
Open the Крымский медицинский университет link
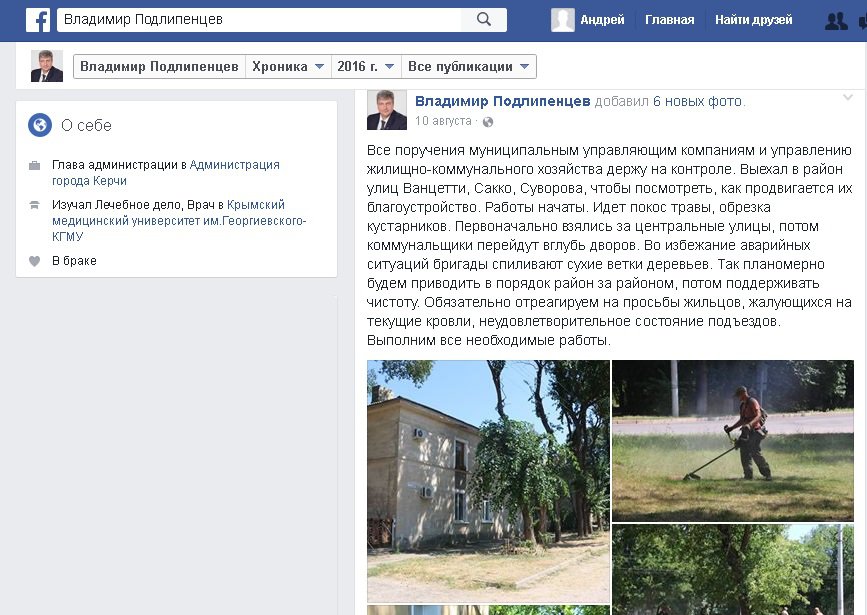point(179,221)
